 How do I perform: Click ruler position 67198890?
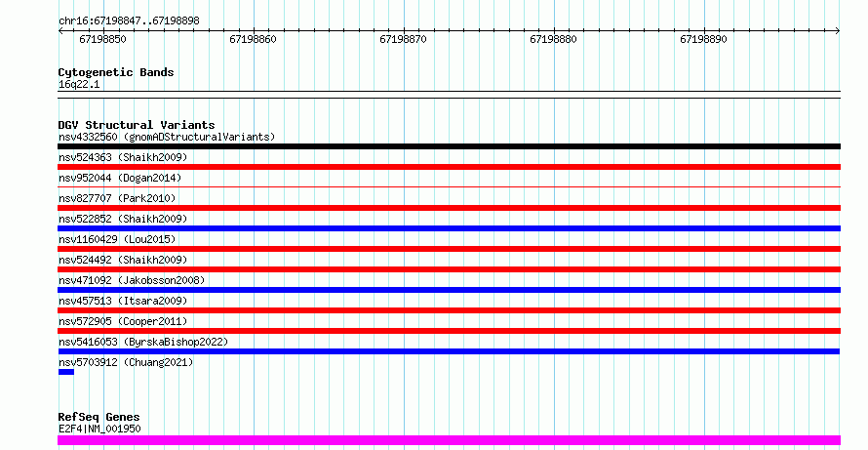703,39
